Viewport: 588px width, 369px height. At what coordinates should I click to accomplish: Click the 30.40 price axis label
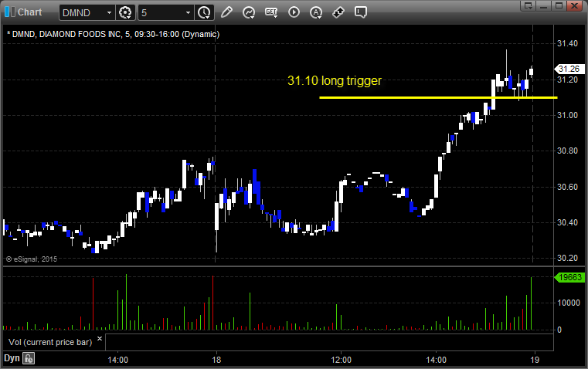[567, 222]
